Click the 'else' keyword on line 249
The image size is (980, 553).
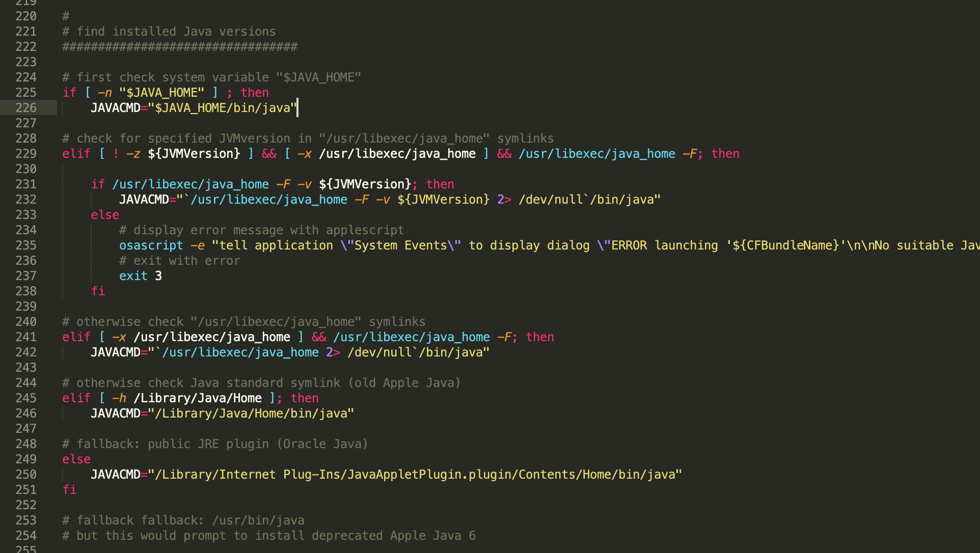(x=76, y=459)
